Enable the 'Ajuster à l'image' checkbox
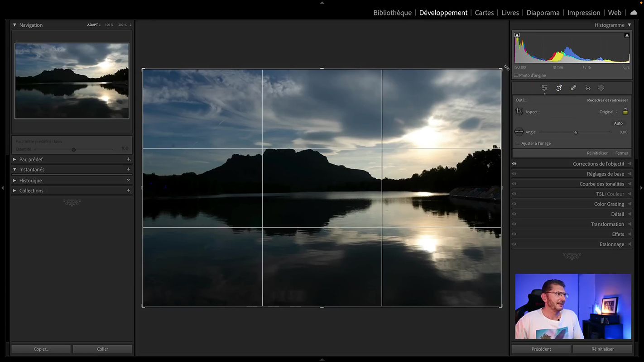 point(518,143)
